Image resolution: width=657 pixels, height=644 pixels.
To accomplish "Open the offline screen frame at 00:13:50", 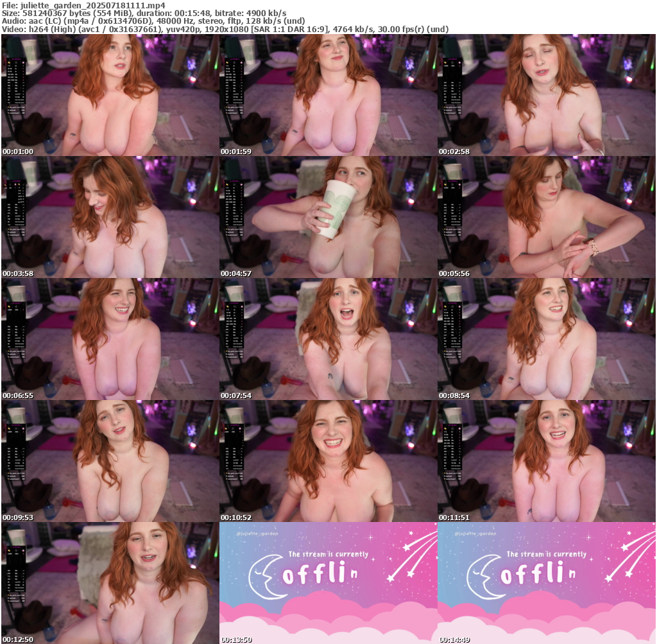I will (x=328, y=583).
